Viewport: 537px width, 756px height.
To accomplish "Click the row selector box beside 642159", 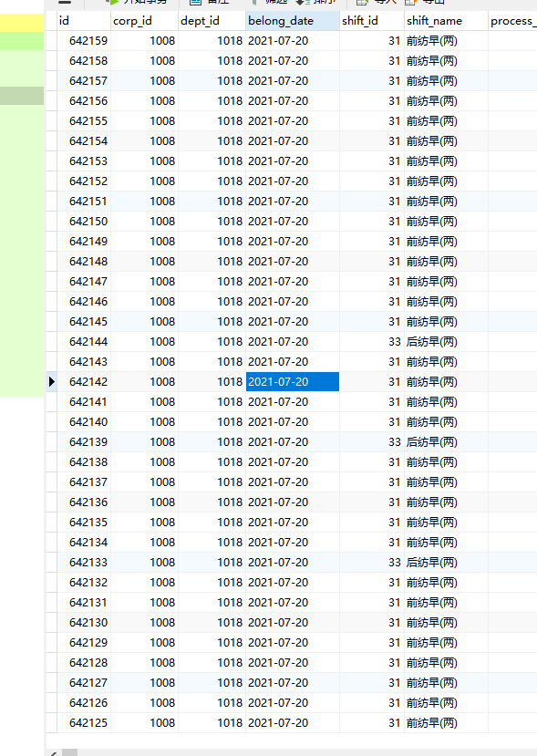I will tap(52, 41).
